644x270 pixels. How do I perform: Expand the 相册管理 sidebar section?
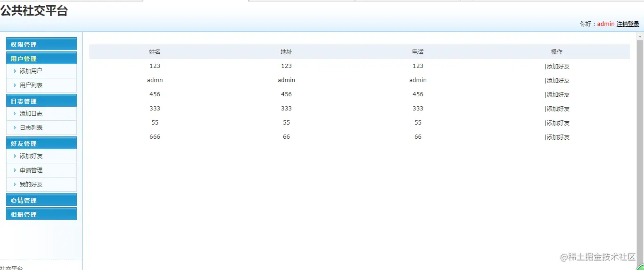tap(41, 214)
